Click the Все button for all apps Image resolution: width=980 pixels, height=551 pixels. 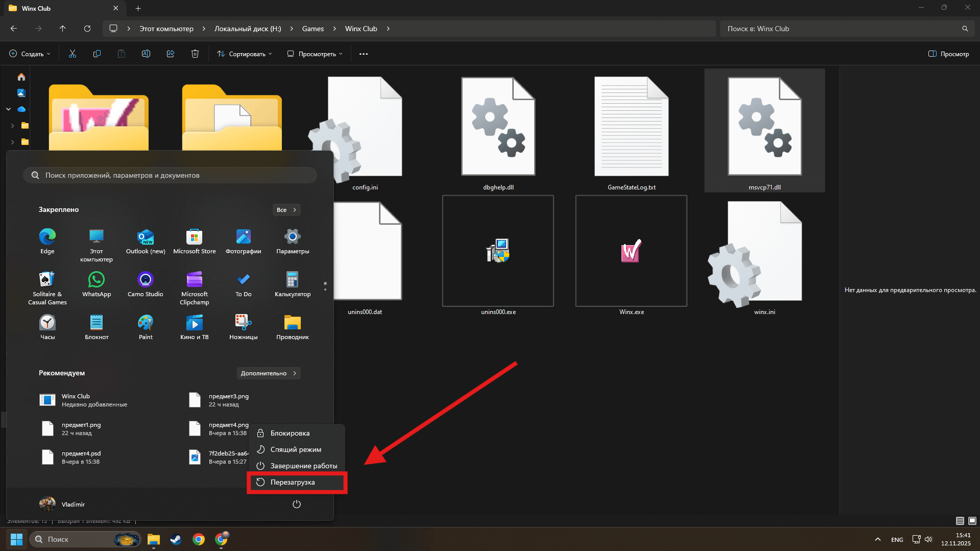286,210
